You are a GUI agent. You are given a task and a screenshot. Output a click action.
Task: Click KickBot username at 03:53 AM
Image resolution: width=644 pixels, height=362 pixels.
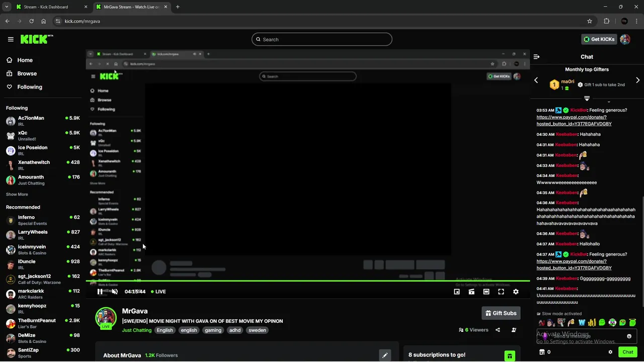pos(579,110)
